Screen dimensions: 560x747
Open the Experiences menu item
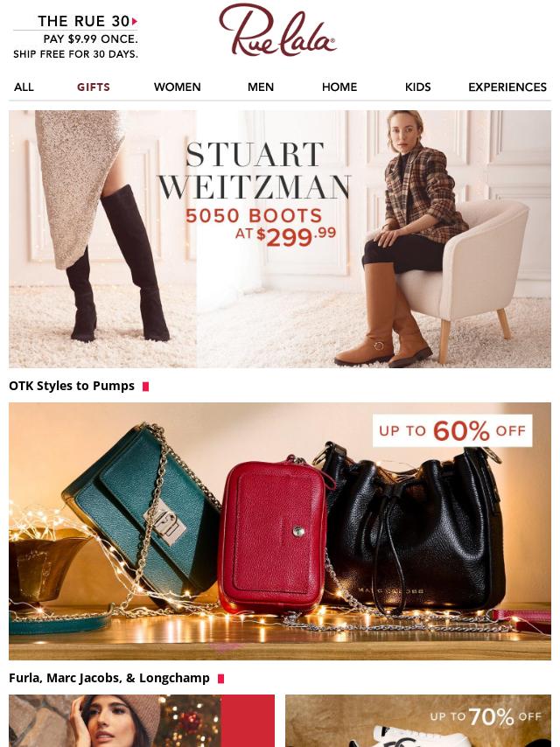pyautogui.click(x=507, y=87)
